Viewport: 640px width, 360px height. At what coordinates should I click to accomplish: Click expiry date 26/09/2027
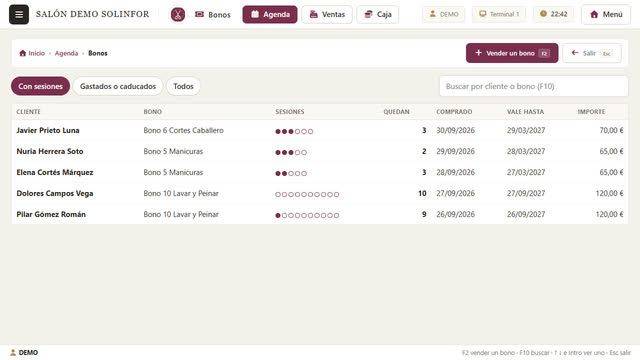526,214
